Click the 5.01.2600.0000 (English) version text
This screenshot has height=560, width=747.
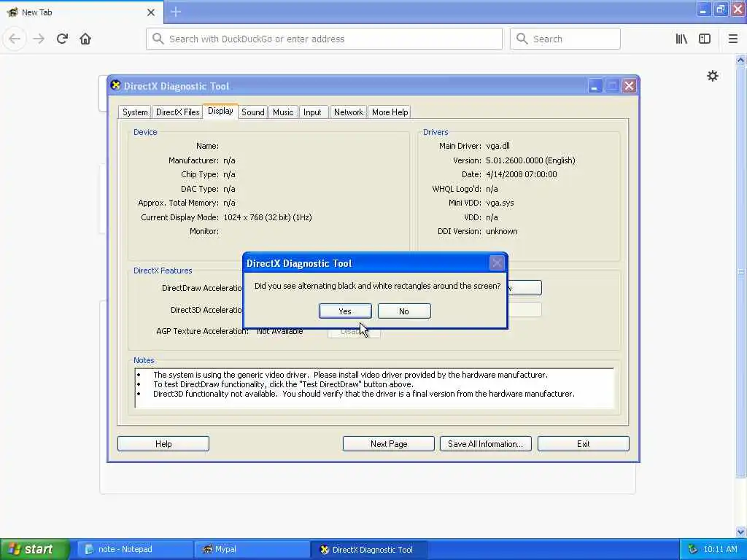click(530, 160)
